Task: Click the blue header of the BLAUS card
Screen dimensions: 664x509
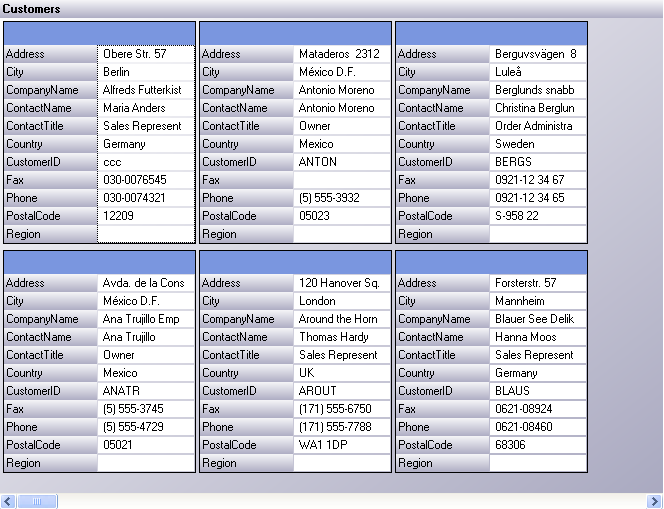Action: pos(491,263)
